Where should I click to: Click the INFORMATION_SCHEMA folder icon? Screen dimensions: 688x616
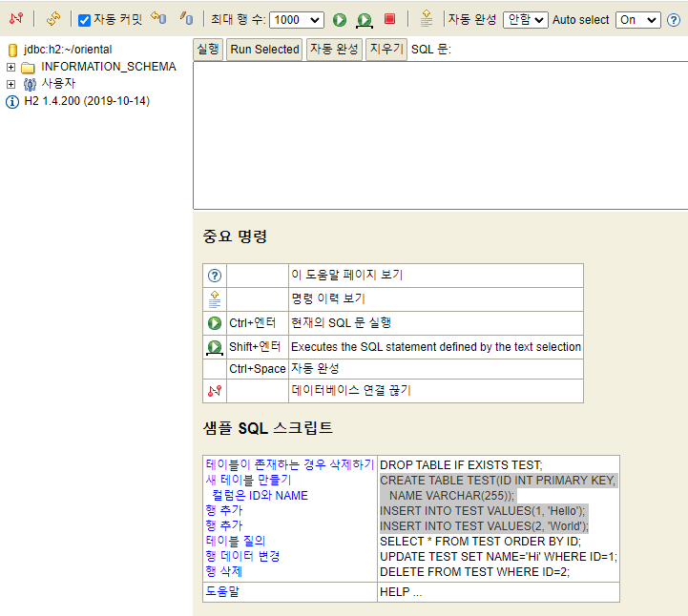pos(28,68)
